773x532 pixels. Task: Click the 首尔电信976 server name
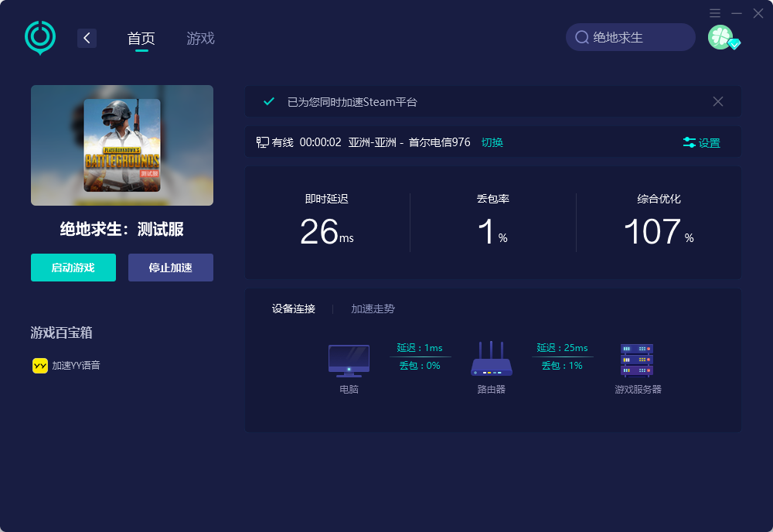[439, 142]
